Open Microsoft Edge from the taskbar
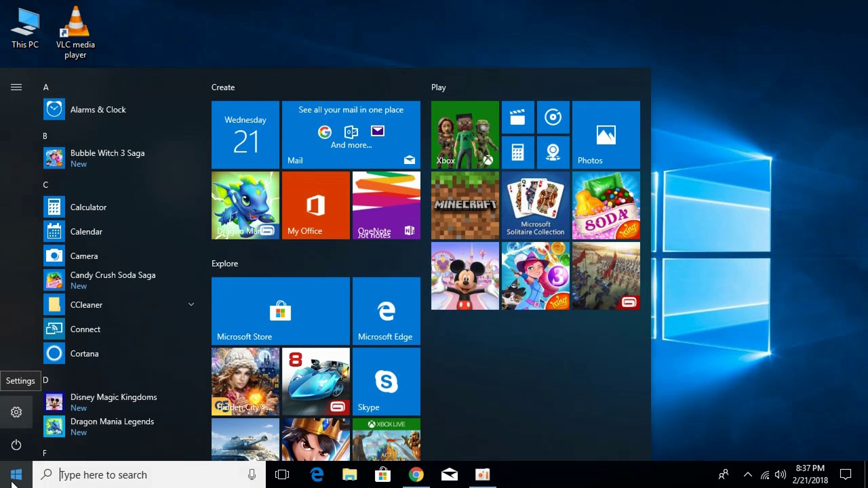This screenshot has height=488, width=868. point(317,474)
